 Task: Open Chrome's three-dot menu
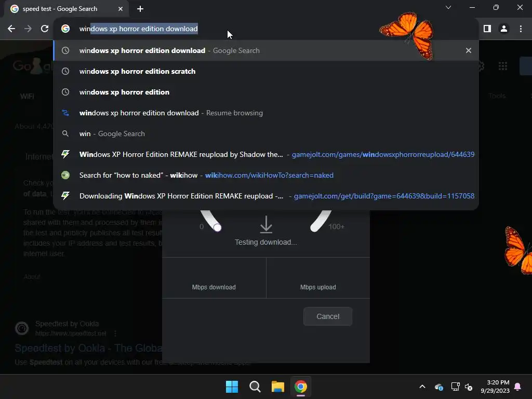point(521,29)
